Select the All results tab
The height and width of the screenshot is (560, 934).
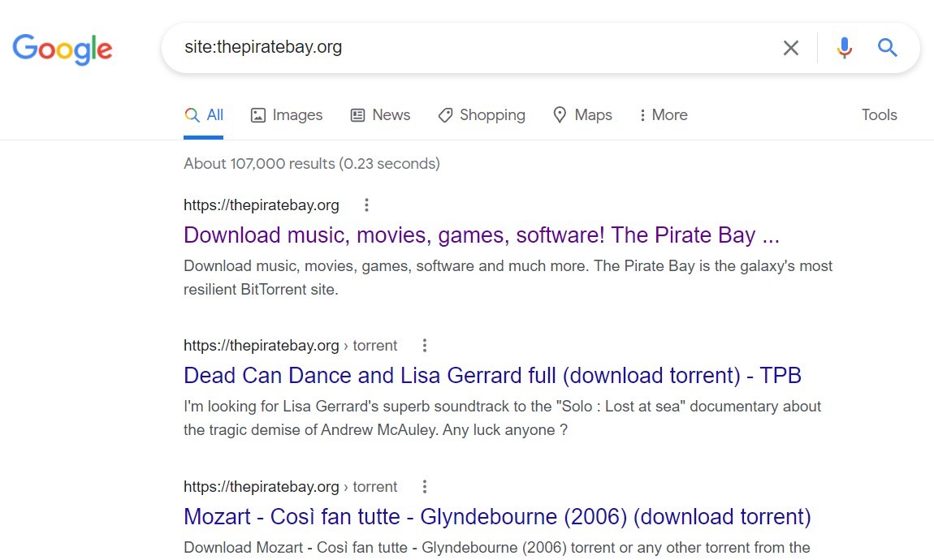point(204,115)
